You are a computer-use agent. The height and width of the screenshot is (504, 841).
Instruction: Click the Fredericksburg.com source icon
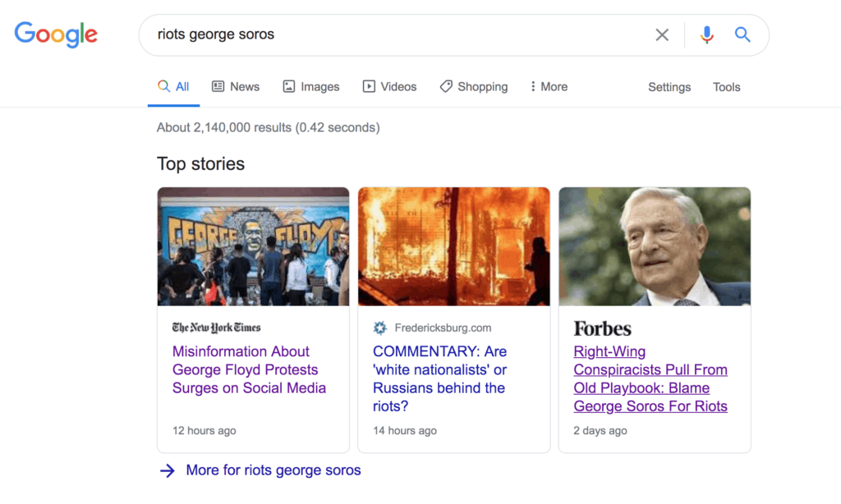click(379, 328)
